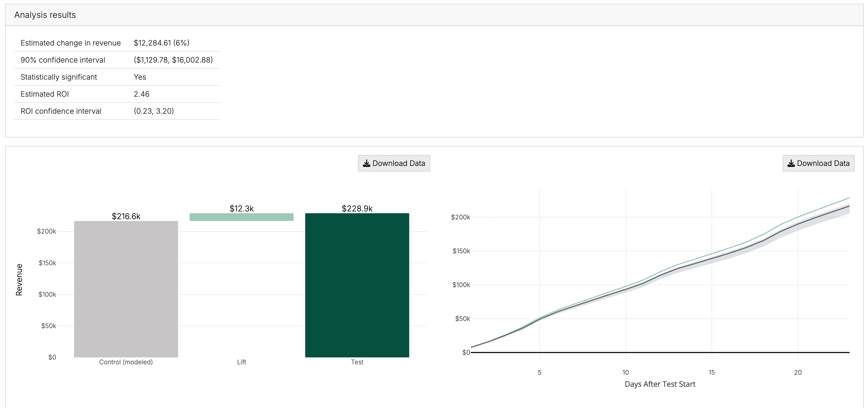The height and width of the screenshot is (408, 868).
Task: Click the Control (modeled) axis label
Action: pos(126,362)
